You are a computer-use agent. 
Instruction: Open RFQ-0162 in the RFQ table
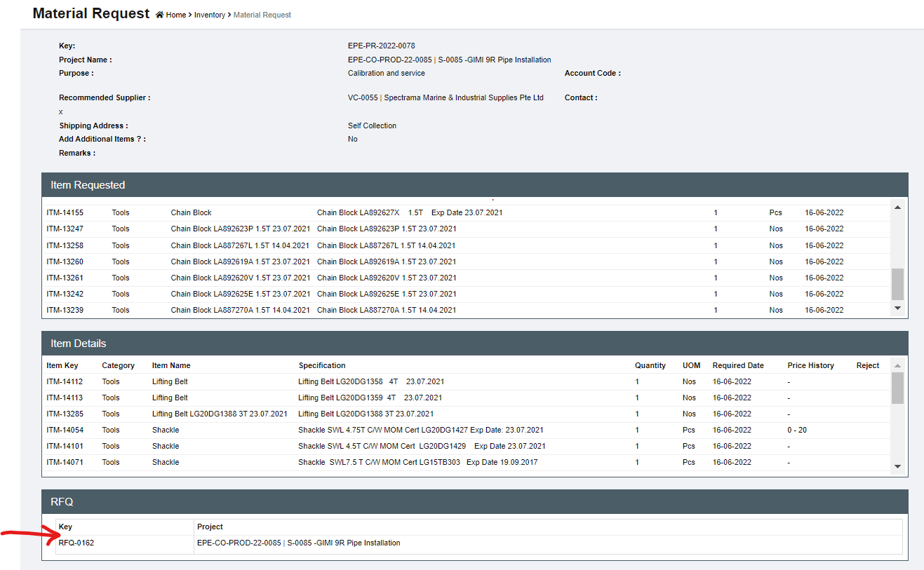coord(76,543)
